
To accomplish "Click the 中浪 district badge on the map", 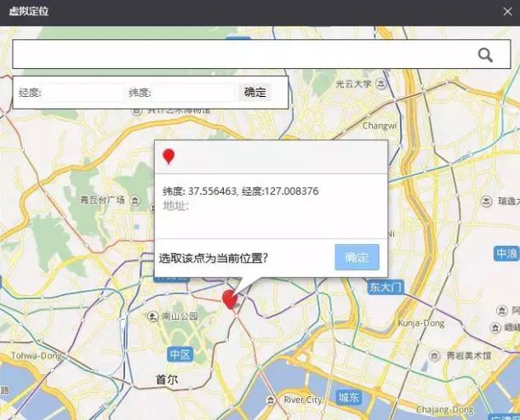I will 506,253.
